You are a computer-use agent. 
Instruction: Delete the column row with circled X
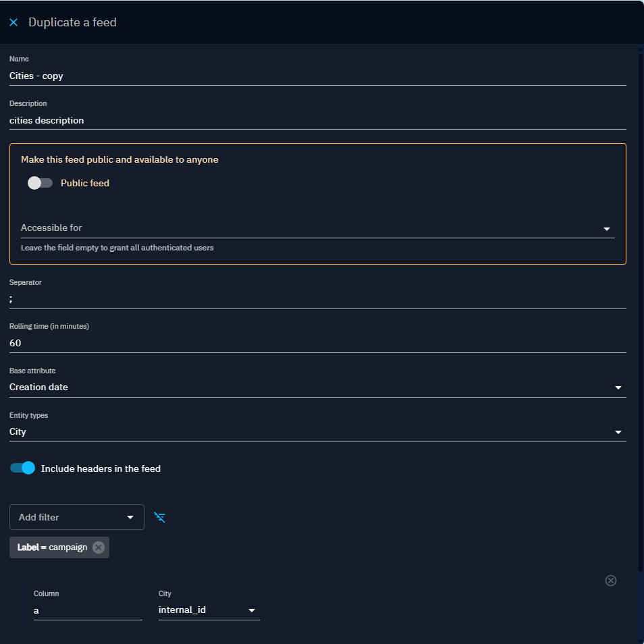(x=610, y=581)
